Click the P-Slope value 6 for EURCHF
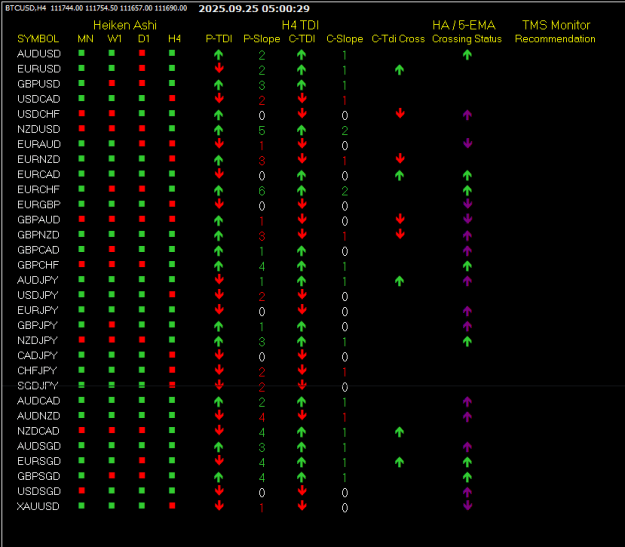Screen dimensions: 625x547 tap(261, 191)
